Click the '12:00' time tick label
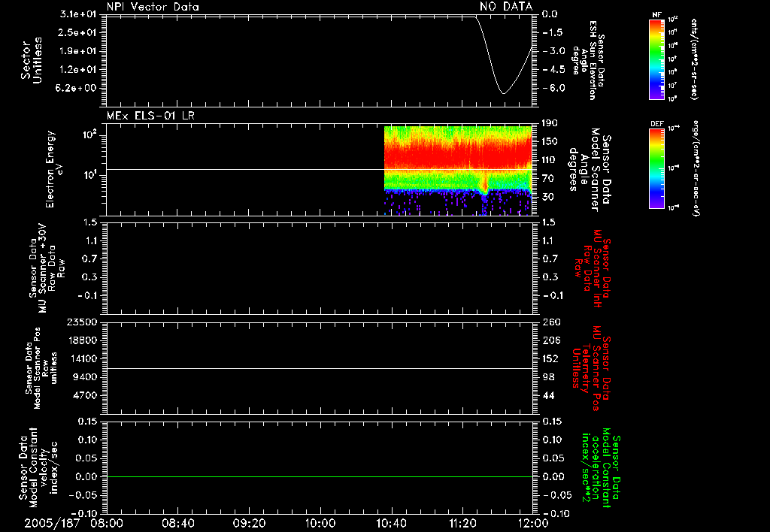 (533, 523)
